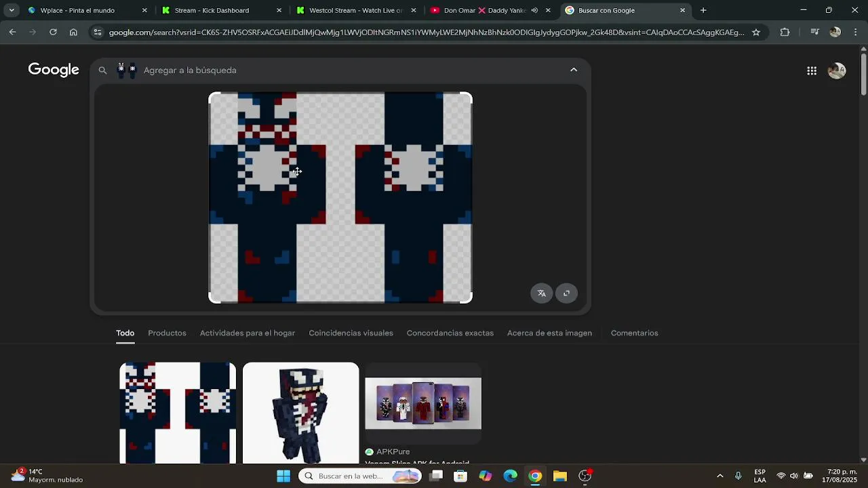Image resolution: width=868 pixels, height=488 pixels.
Task: Open Google Chrome from the taskbar
Action: tap(535, 476)
